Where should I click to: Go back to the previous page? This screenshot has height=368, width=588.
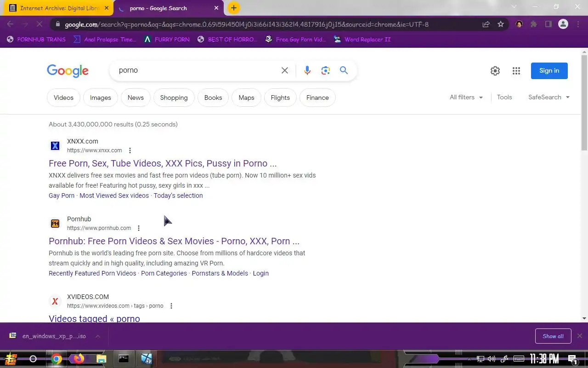coord(10,24)
